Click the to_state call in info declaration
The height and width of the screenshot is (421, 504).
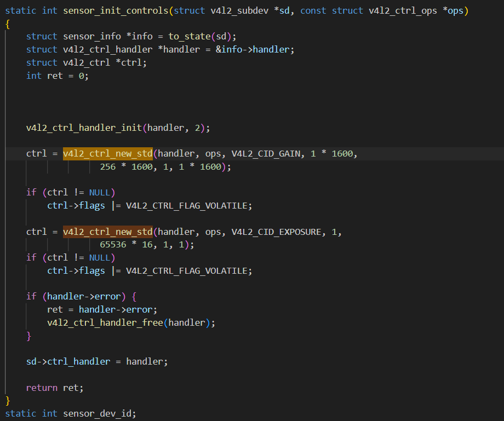(x=190, y=36)
